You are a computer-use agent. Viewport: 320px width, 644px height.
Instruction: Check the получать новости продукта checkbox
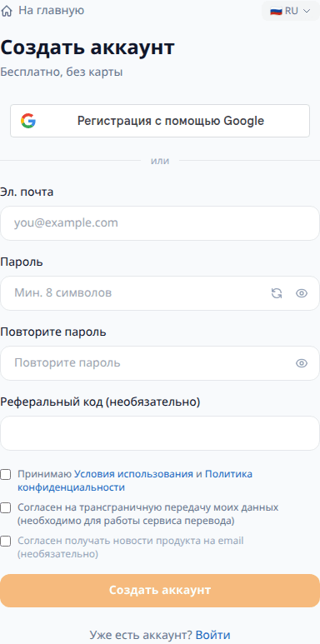[5, 541]
